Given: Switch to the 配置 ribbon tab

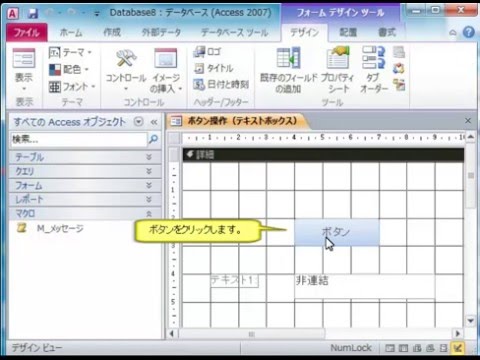Looking at the screenshot, I should click(348, 32).
